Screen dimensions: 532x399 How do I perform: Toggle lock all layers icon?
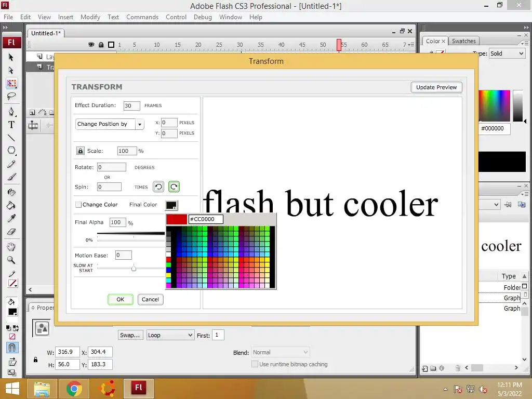pos(101,45)
